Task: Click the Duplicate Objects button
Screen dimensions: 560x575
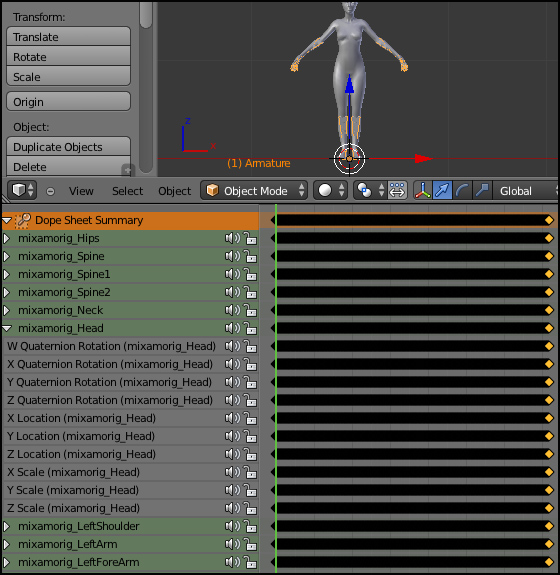Action: click(69, 146)
